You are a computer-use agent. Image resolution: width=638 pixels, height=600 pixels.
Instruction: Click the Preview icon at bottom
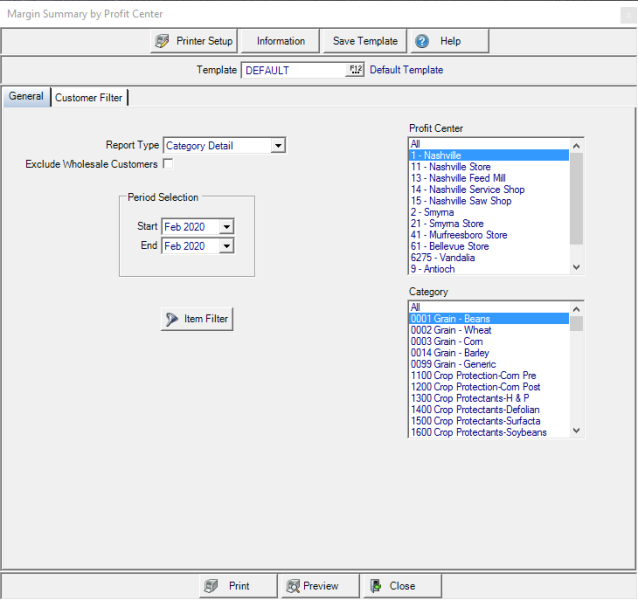point(292,586)
